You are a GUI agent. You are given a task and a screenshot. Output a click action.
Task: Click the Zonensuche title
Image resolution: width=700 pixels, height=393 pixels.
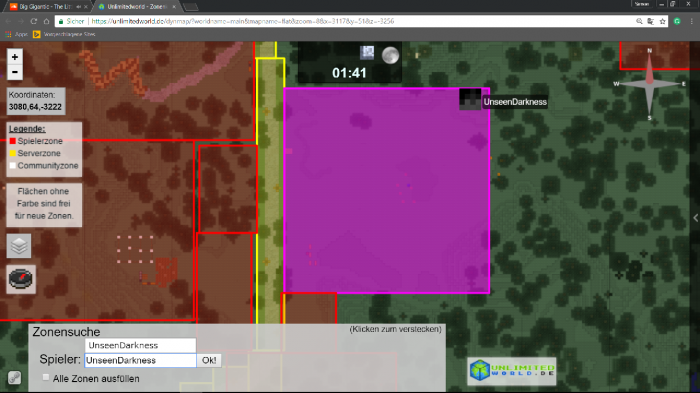(66, 332)
